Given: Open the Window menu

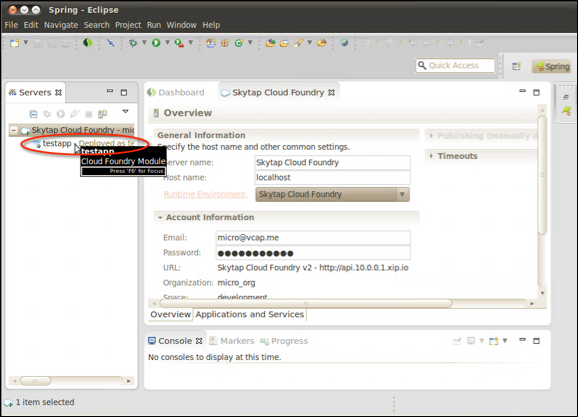Looking at the screenshot, I should coord(181,25).
